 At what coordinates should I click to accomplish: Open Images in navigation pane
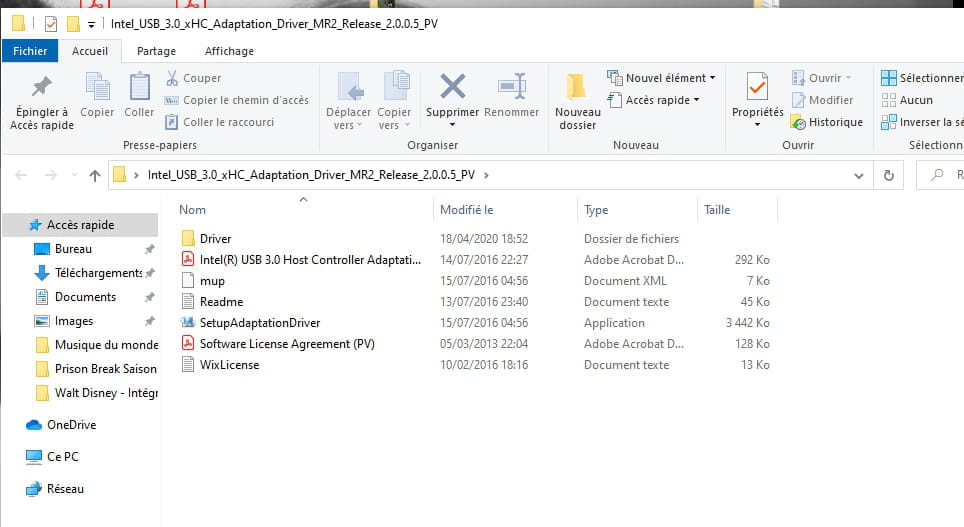74,321
